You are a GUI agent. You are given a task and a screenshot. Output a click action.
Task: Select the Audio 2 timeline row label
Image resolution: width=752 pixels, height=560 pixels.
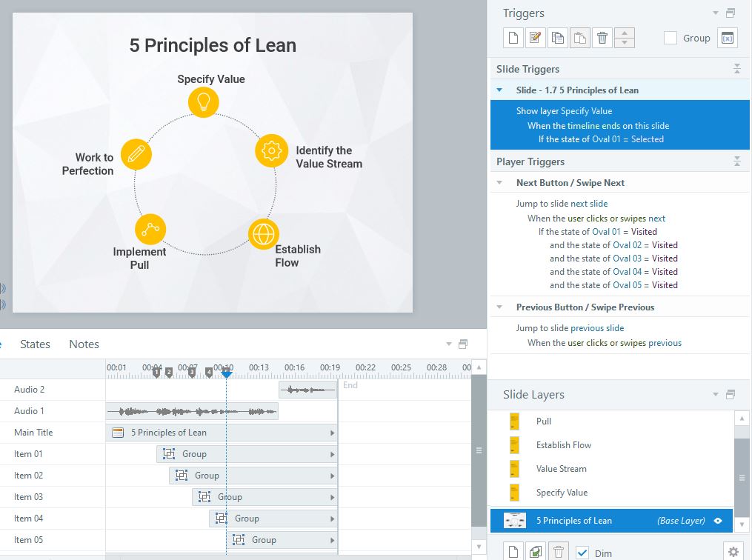[x=29, y=390]
